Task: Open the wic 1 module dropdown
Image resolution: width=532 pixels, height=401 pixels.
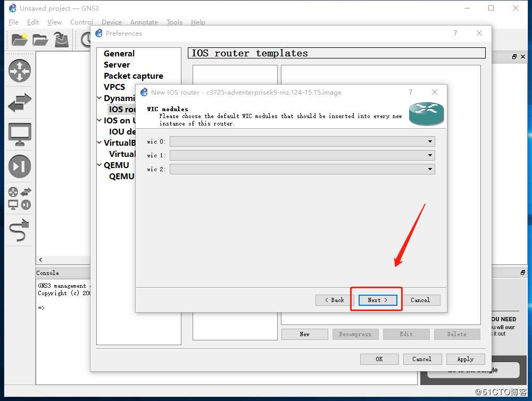Action: (302, 155)
